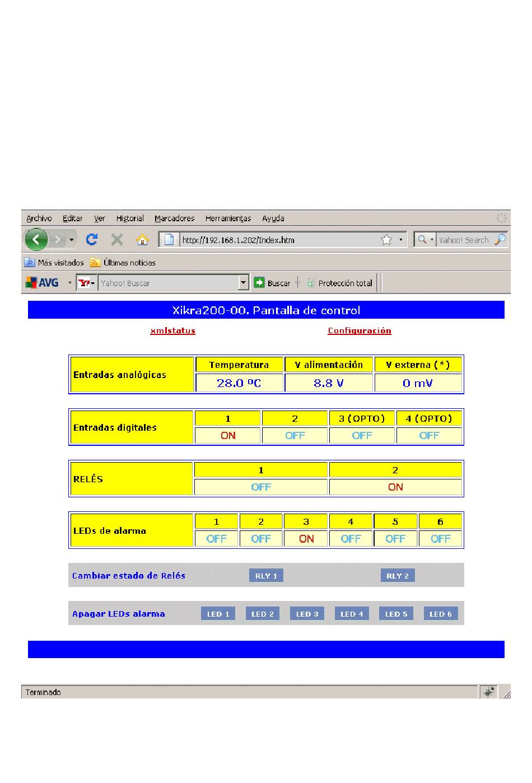The width and height of the screenshot is (532, 783).
Task: Expand the Yahoo! Buscar combo box arrow
Action: pos(243,283)
